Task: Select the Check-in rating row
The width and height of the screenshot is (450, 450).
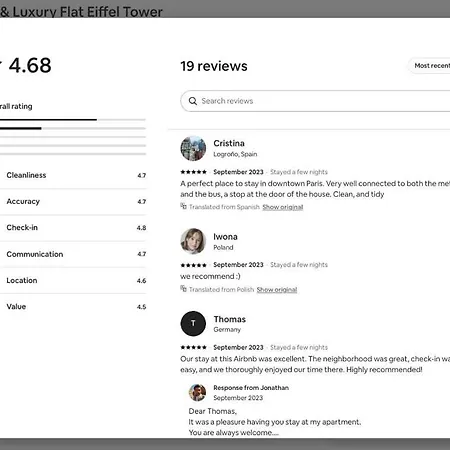Action: [x=73, y=228]
